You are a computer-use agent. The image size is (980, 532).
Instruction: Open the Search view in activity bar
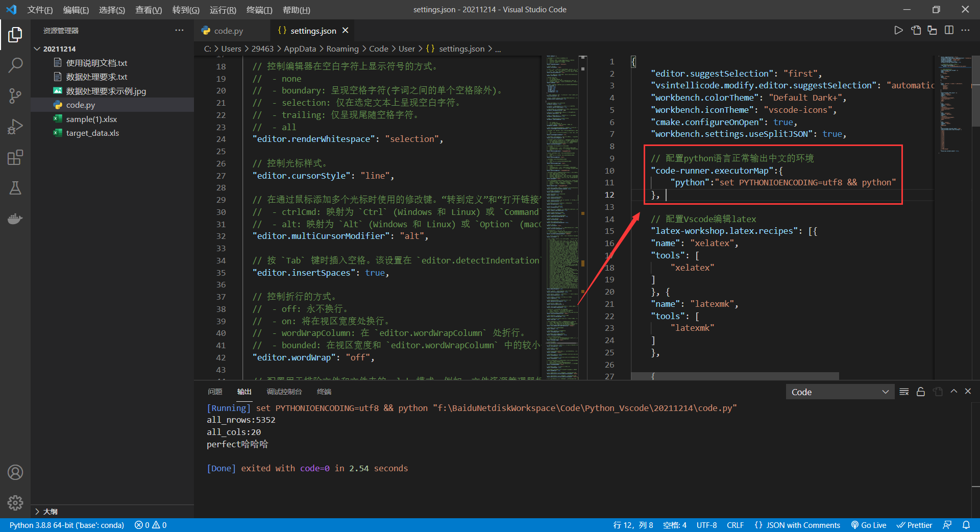tap(15, 65)
